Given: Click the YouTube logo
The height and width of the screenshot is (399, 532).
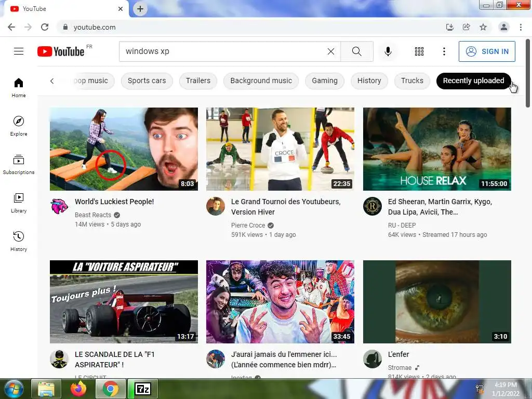Looking at the screenshot, I should pos(61,51).
